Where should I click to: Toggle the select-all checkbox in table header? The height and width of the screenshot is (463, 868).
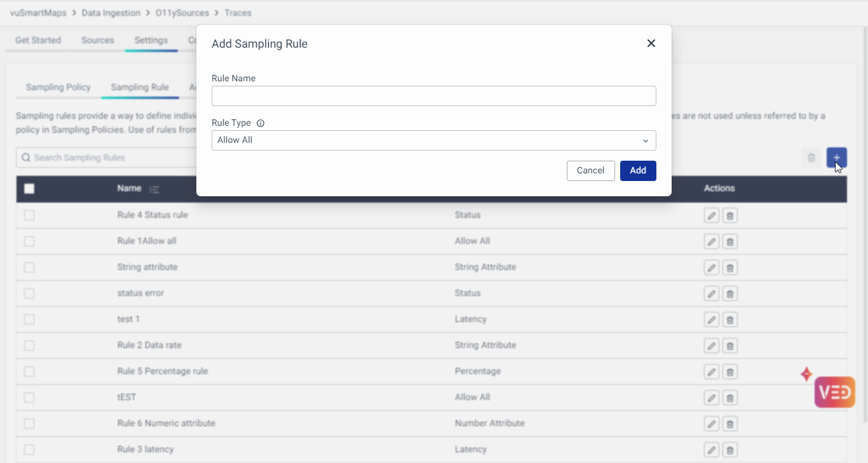(x=29, y=189)
